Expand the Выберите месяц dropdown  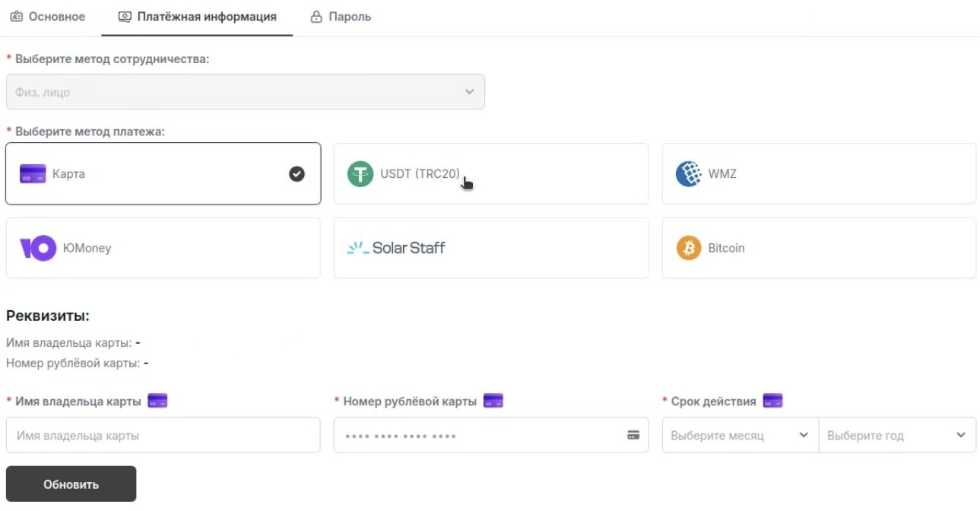coord(740,436)
